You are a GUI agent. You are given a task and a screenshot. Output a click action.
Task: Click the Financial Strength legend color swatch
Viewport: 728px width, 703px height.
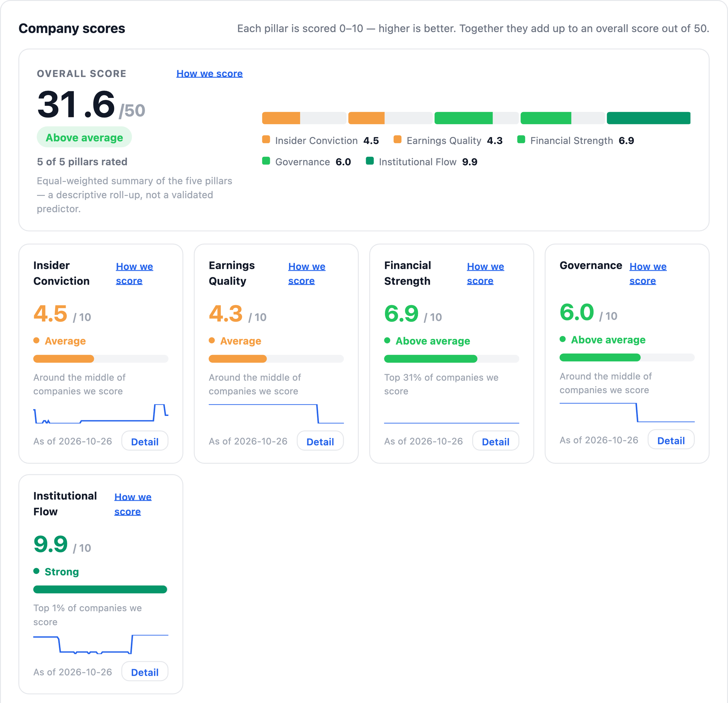(x=521, y=139)
